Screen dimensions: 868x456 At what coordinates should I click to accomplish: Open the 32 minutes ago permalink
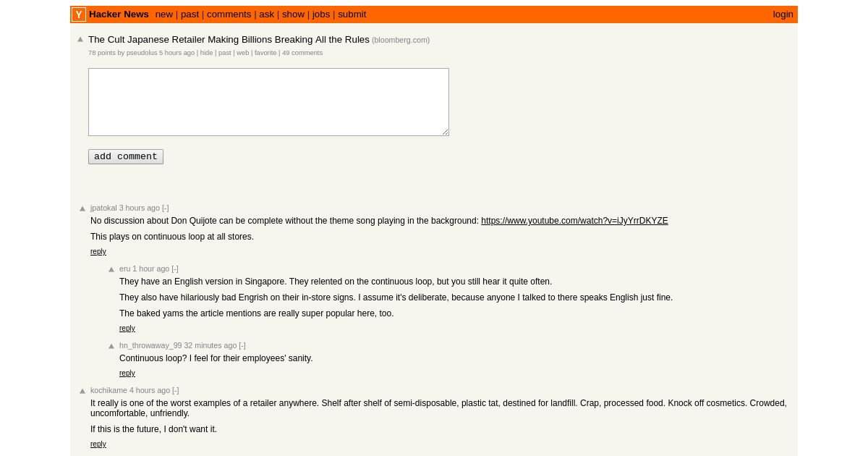coord(210,345)
